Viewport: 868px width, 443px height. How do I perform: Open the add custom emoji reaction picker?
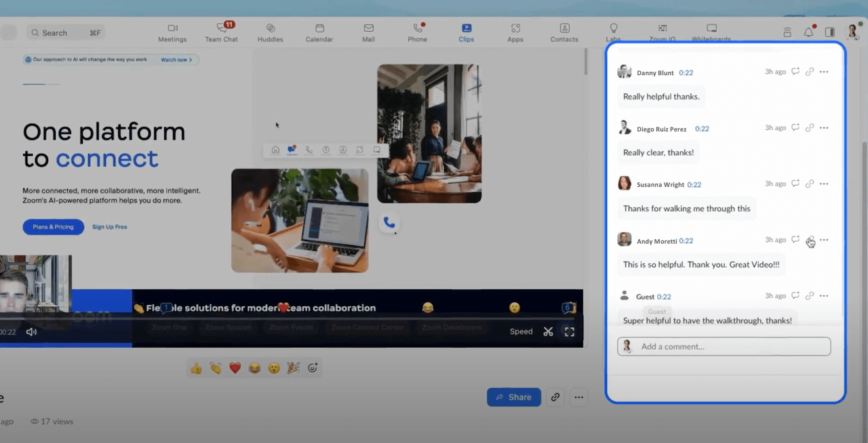click(313, 368)
